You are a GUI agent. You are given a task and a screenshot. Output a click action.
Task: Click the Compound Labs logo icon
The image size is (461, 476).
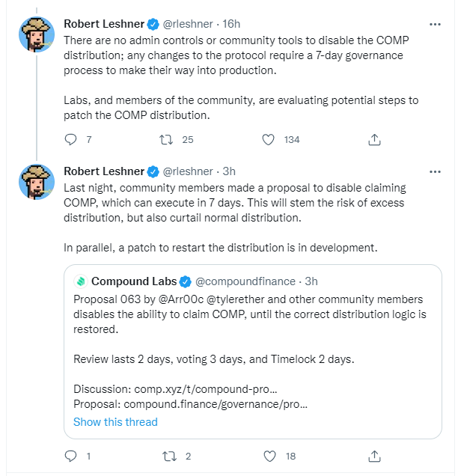[81, 281]
